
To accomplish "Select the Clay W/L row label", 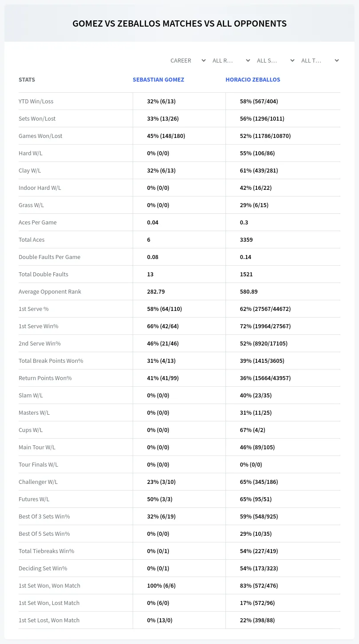I will tap(30, 170).
